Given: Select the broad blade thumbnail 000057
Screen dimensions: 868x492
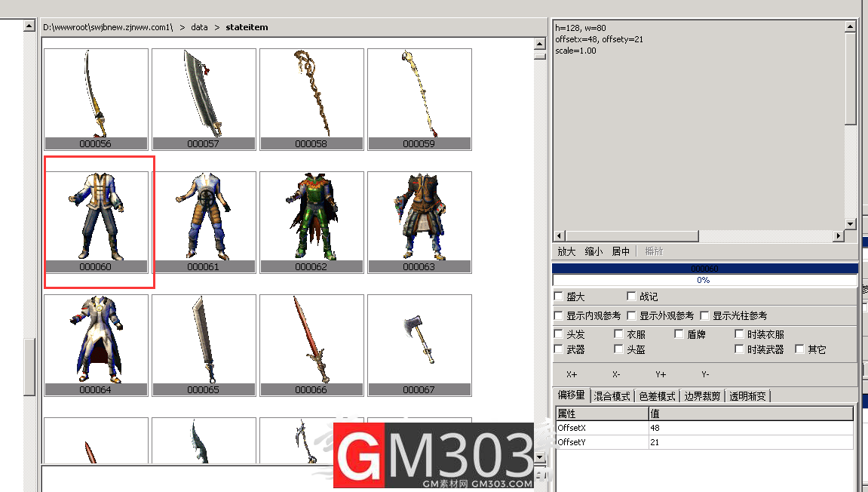Looking at the screenshot, I should 204,99.
